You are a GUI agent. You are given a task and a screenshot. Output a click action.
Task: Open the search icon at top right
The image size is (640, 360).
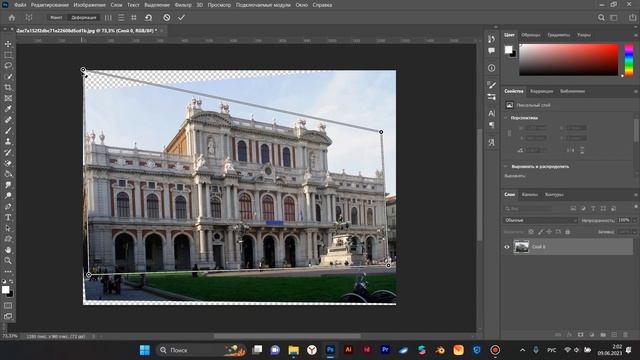pos(601,18)
